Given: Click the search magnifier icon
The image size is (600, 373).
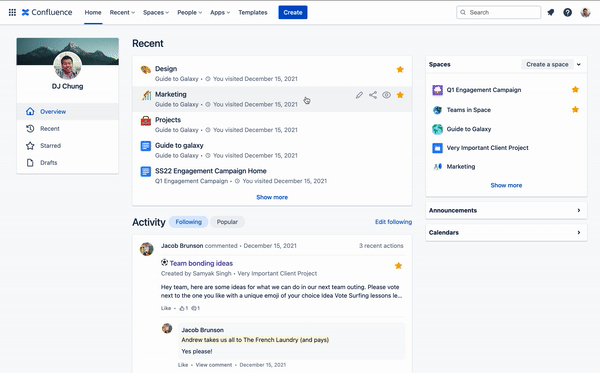Looking at the screenshot, I should tap(463, 12).
